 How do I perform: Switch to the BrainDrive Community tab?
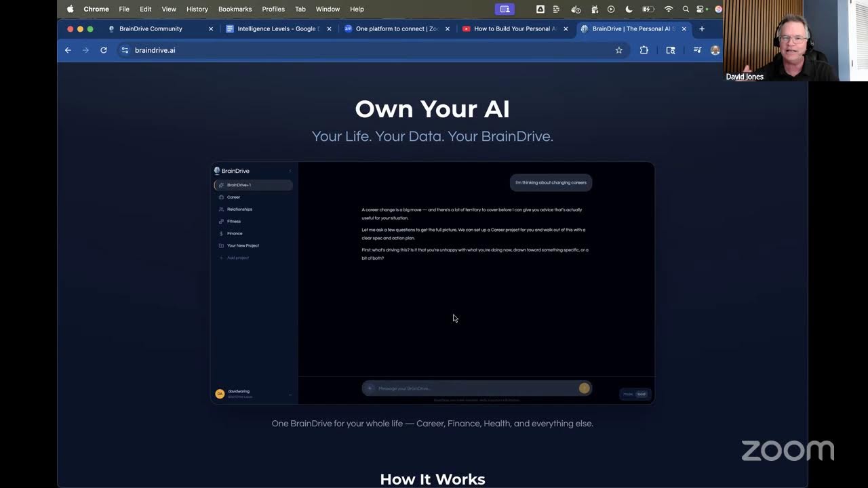click(159, 28)
